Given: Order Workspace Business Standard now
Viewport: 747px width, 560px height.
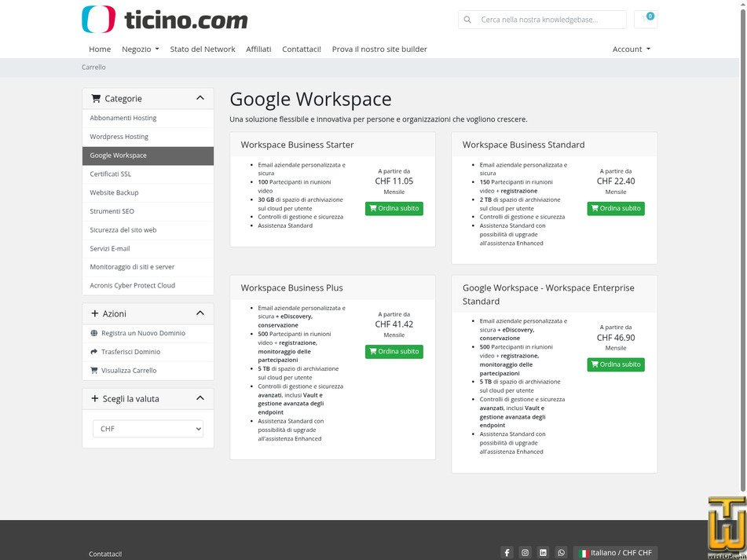Looking at the screenshot, I should 616,209.
